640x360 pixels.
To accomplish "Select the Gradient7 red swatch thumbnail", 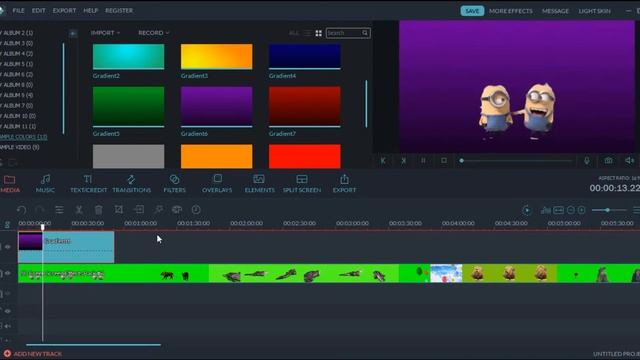I will coord(304,106).
